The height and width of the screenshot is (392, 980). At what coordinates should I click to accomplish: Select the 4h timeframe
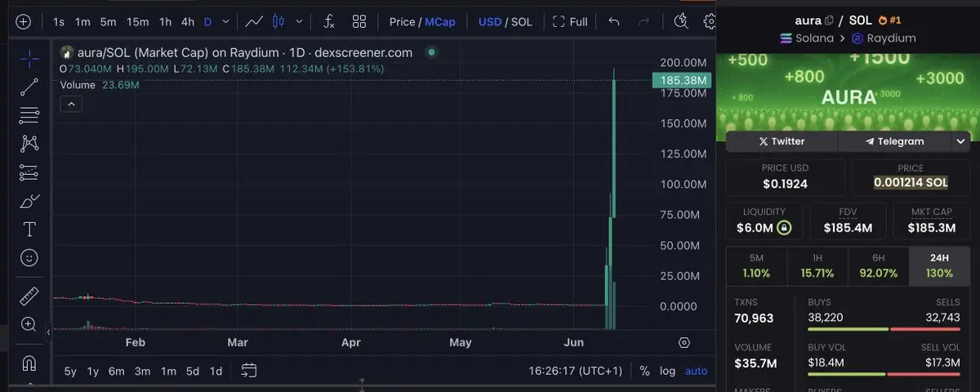pyautogui.click(x=188, y=22)
